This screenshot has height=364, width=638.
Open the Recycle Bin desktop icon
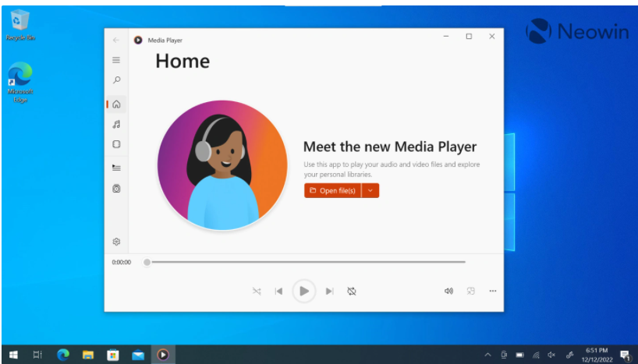20,25
